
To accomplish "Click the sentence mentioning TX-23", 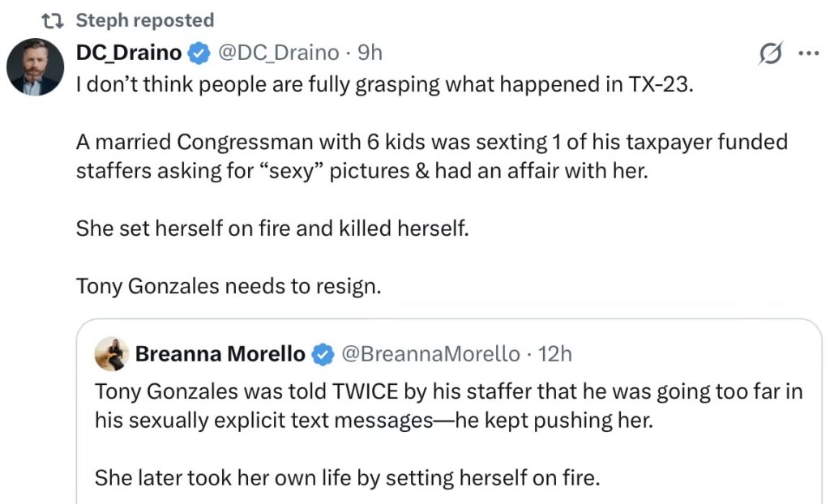I will pyautogui.click(x=385, y=84).
